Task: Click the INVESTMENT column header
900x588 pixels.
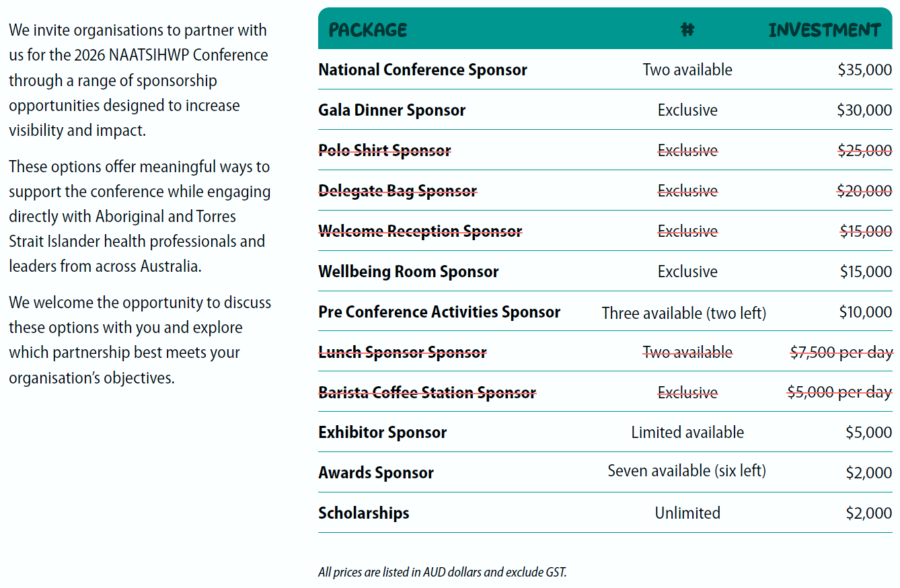Action: (824, 30)
